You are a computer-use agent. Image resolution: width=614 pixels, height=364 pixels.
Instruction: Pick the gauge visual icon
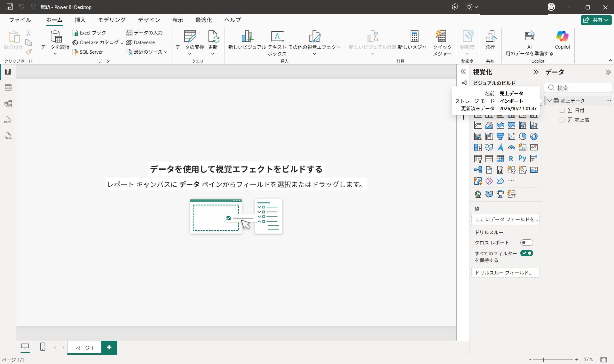tap(511, 147)
